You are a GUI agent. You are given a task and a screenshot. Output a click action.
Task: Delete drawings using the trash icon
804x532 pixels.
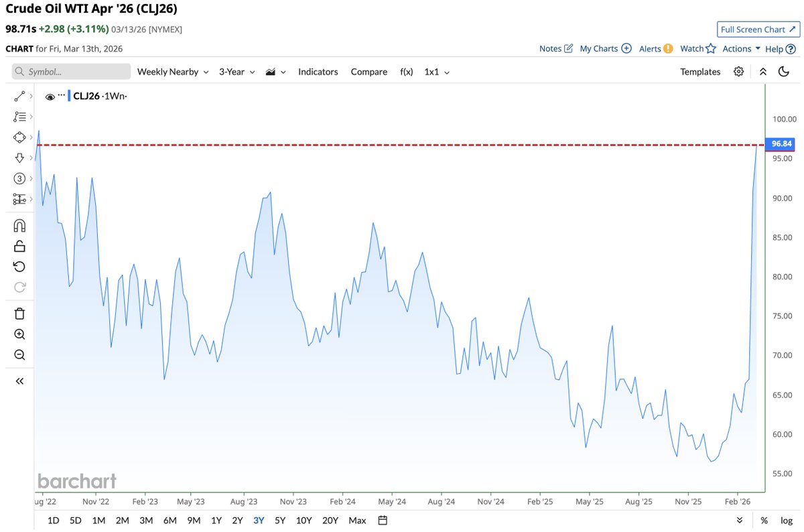19,313
